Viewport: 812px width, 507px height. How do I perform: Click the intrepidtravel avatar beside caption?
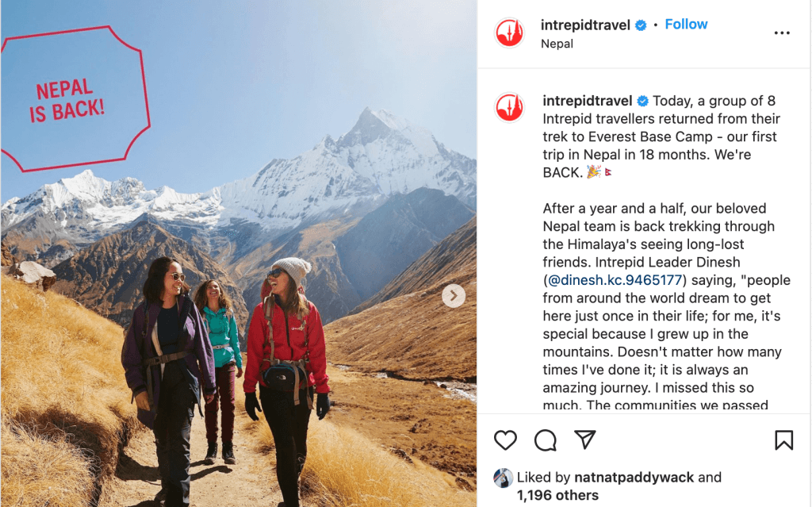tap(510, 107)
